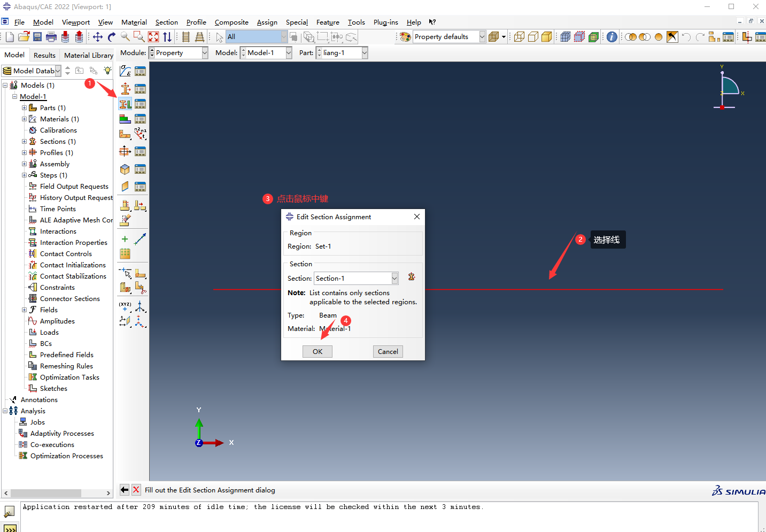Click OK in Edit Section Assignment
Viewport: 766px width, 532px height.
[x=317, y=352]
